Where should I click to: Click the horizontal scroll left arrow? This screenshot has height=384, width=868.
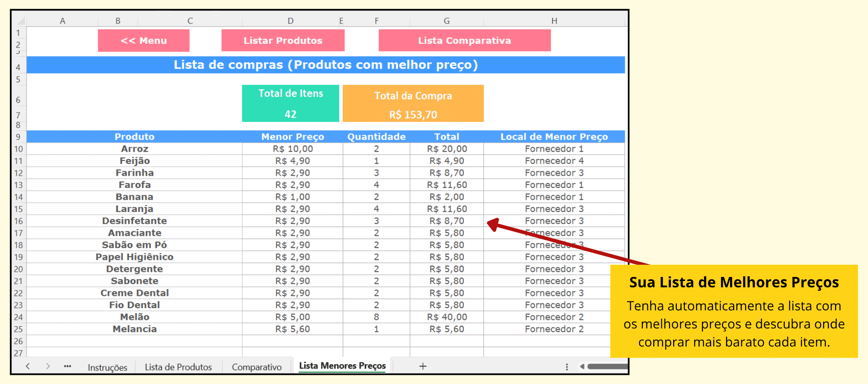click(x=582, y=366)
